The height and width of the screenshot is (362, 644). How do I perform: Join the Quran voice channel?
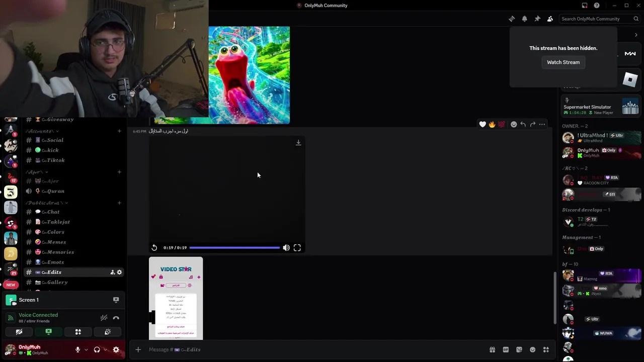pos(74,191)
